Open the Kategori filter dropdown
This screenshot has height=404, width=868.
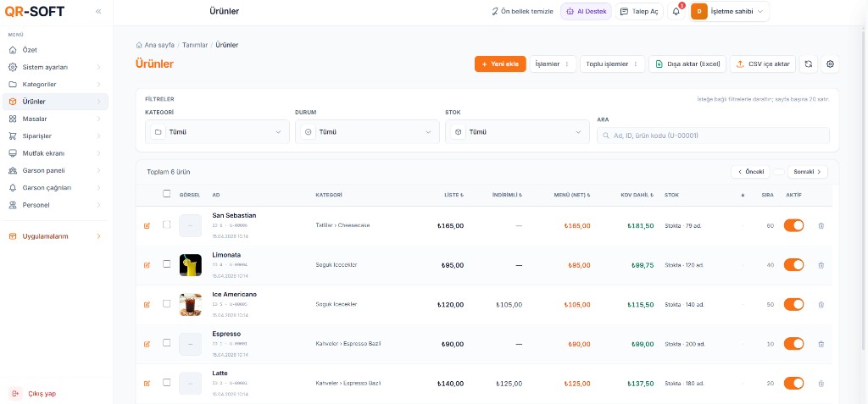[x=218, y=132]
